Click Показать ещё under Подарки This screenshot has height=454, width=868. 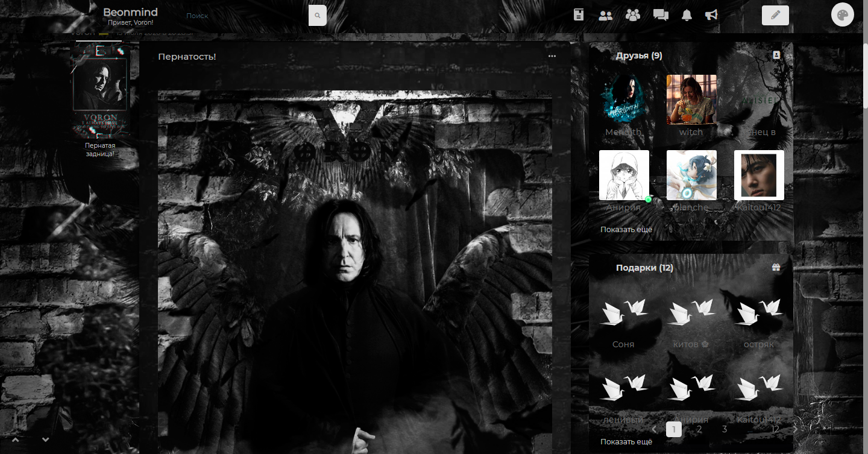626,441
